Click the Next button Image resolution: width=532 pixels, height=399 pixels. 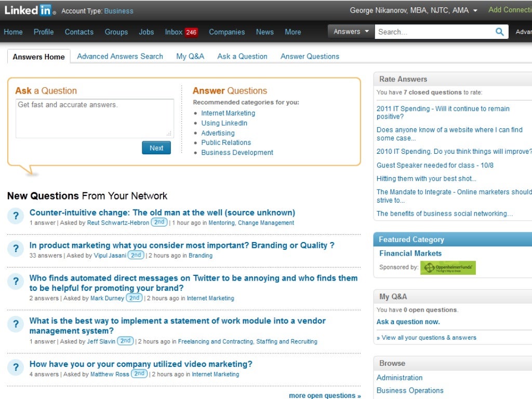pyautogui.click(x=156, y=148)
